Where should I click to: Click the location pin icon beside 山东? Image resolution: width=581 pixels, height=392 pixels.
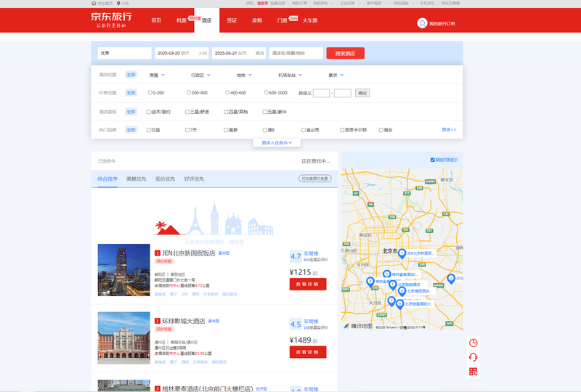click(118, 3)
